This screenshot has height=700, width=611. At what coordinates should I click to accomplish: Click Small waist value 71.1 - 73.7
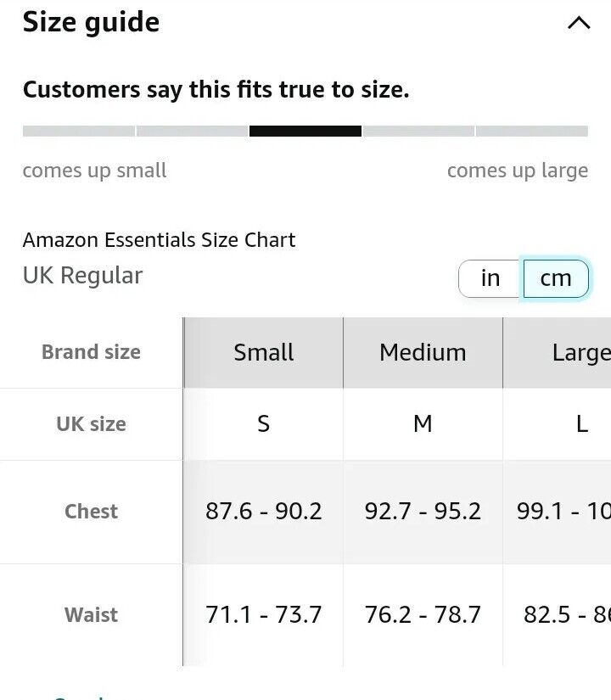(264, 615)
